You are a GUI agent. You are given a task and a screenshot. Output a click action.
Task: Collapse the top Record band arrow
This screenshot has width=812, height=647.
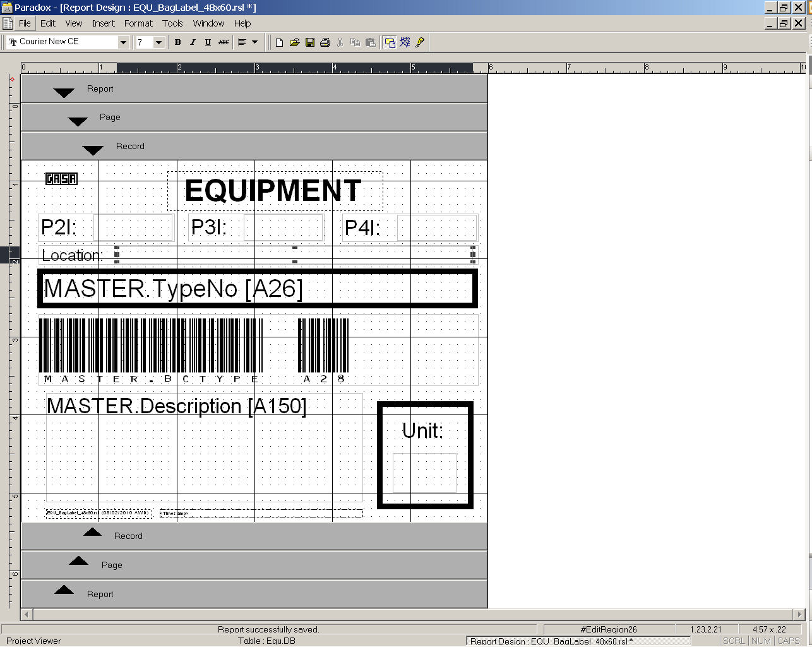[93, 150]
